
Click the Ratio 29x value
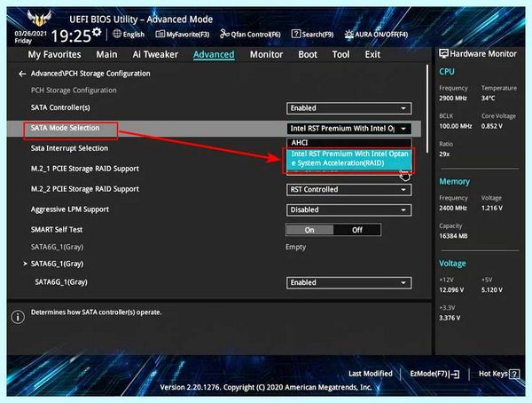pyautogui.click(x=444, y=154)
